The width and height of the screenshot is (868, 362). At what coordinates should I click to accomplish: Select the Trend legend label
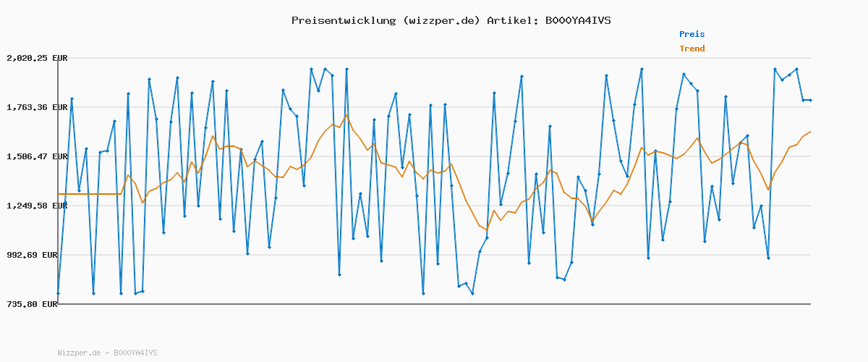coord(692,49)
